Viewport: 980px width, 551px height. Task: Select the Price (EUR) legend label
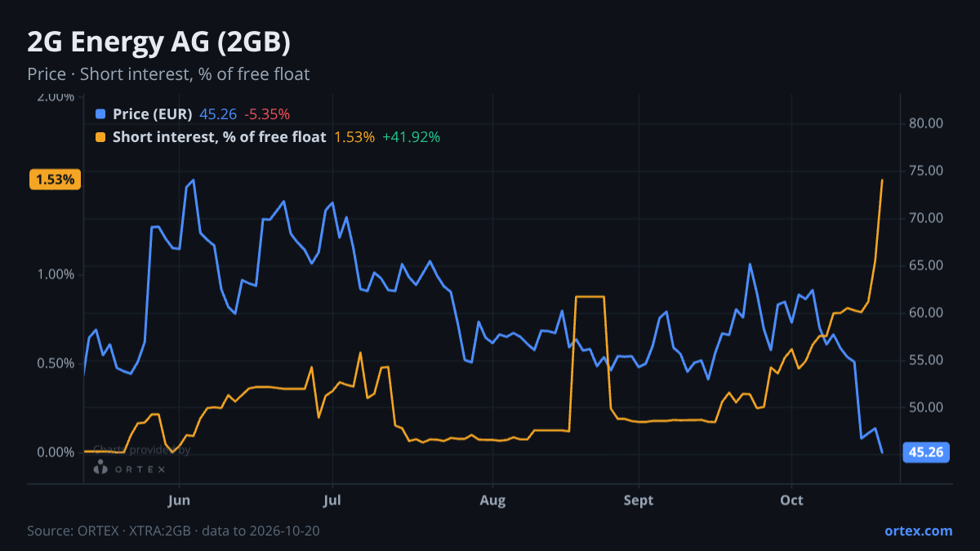coord(153,114)
